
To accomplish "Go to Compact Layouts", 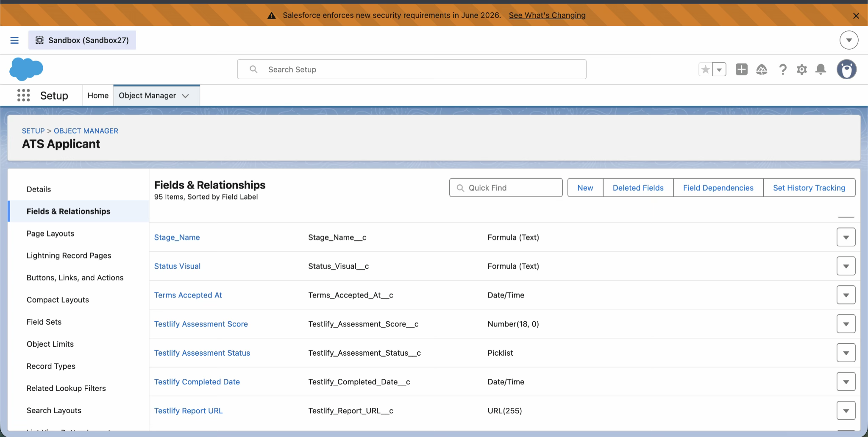I will [58, 300].
